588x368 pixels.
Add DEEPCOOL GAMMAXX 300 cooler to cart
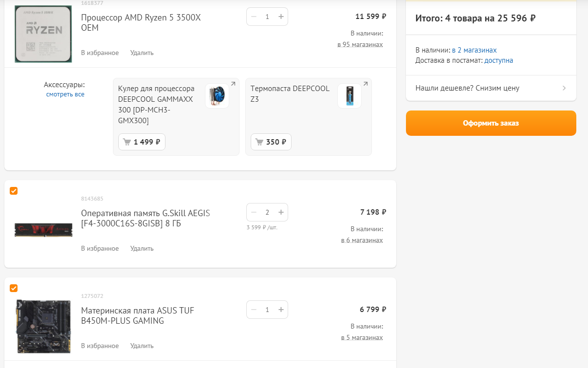click(142, 142)
